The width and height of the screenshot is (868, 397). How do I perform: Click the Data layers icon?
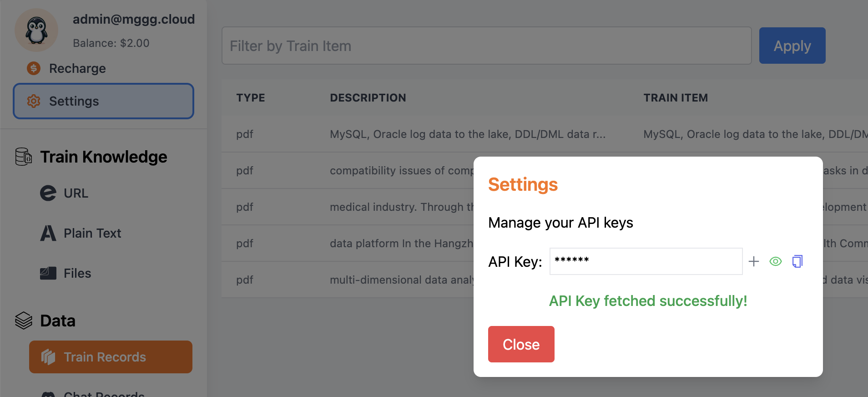[x=23, y=320]
